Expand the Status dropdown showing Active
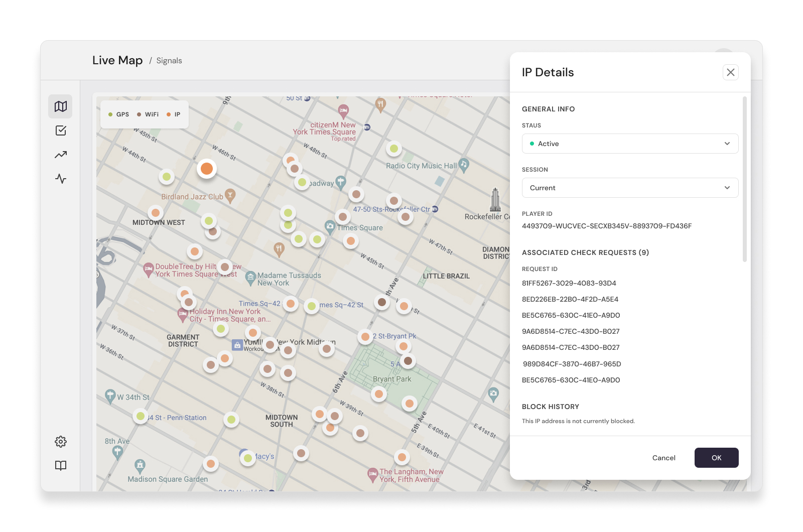The height and width of the screenshot is (532, 803). point(630,144)
